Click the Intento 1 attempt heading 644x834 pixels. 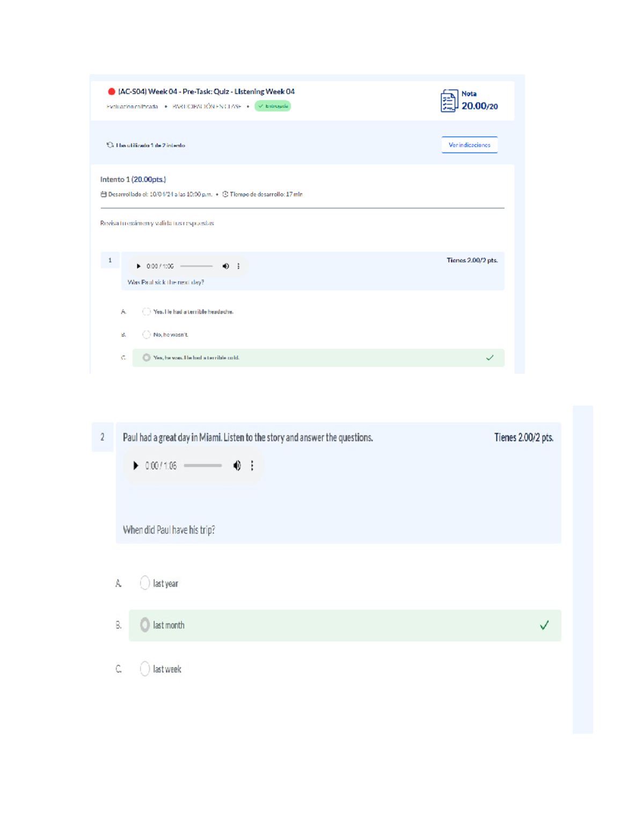tap(133, 179)
